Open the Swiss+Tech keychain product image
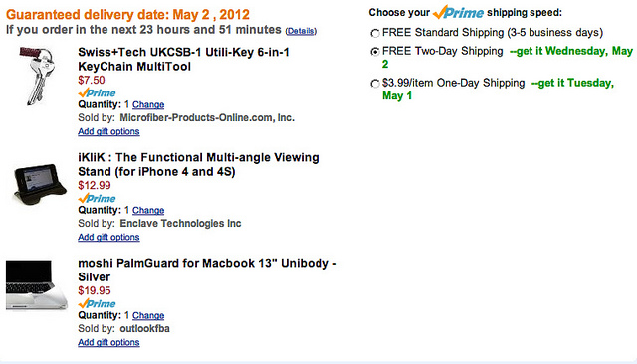The width and height of the screenshot is (637, 364). [x=38, y=76]
